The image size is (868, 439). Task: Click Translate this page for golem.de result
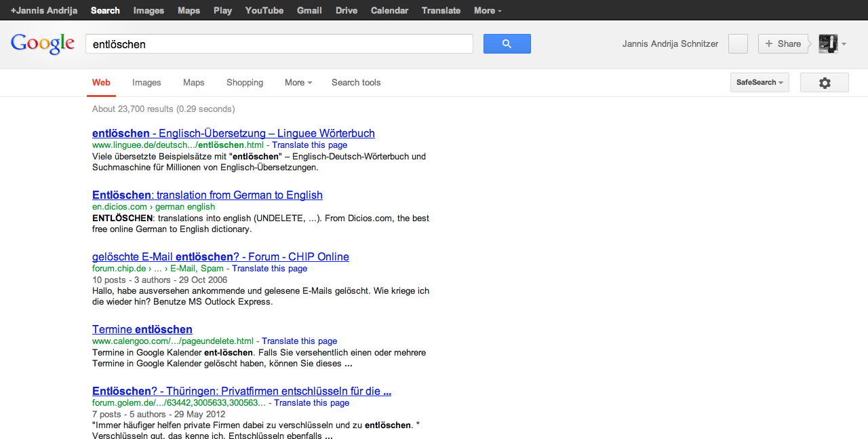pyautogui.click(x=311, y=403)
